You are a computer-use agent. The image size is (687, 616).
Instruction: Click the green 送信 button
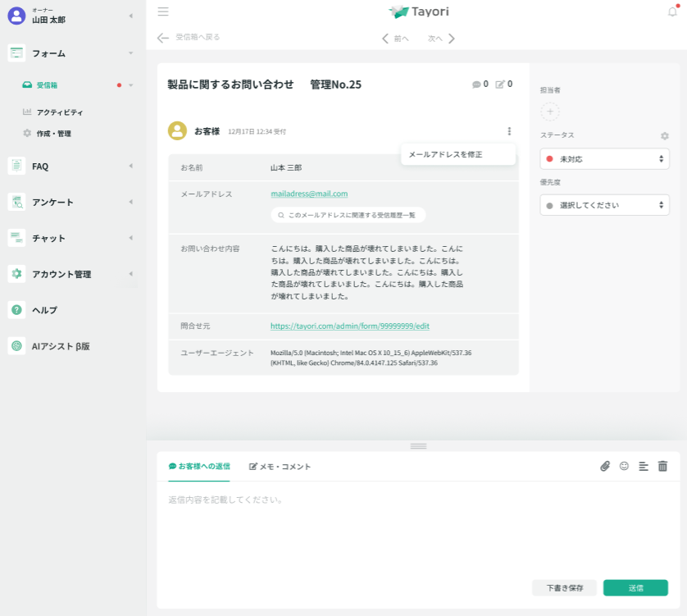point(635,587)
